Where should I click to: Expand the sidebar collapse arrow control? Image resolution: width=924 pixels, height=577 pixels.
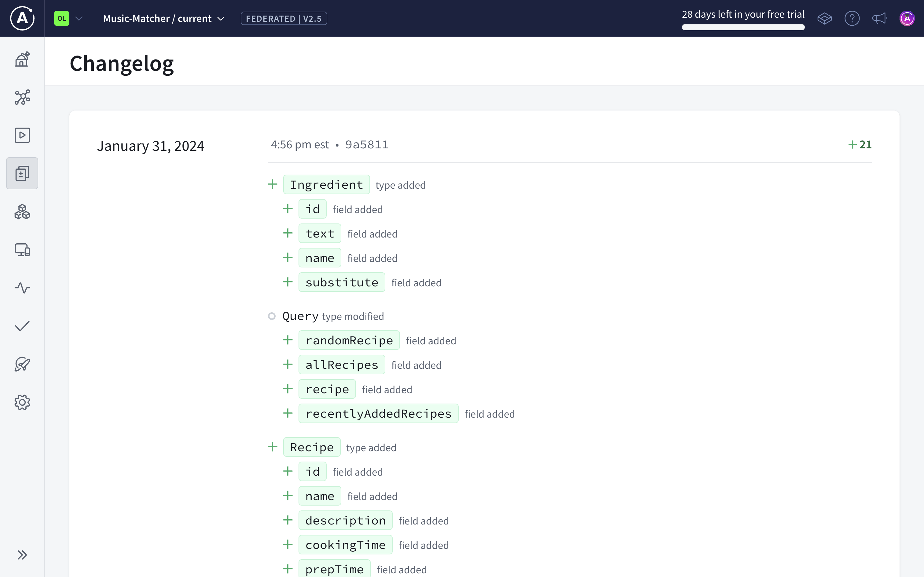(22, 554)
